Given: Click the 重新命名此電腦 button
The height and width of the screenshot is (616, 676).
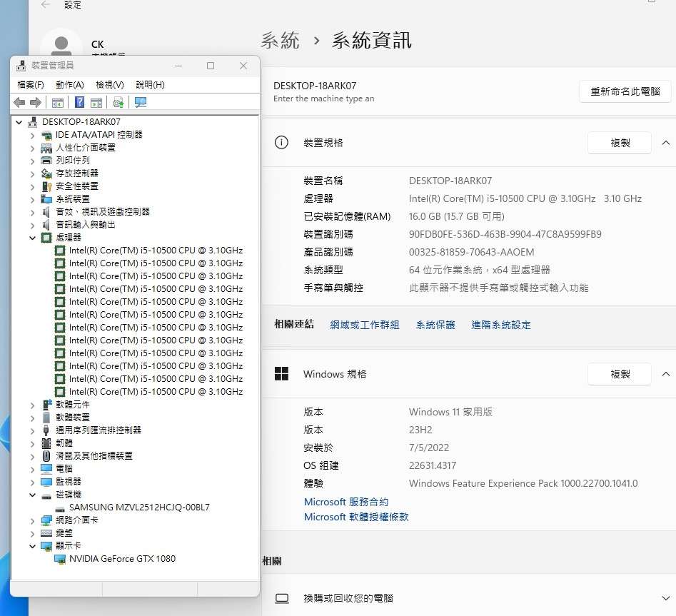Looking at the screenshot, I should point(625,91).
